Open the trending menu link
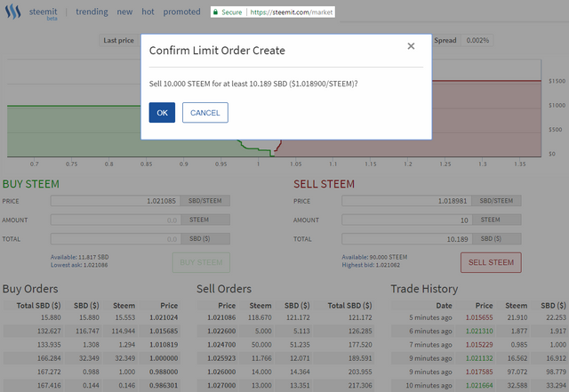 [x=92, y=12]
